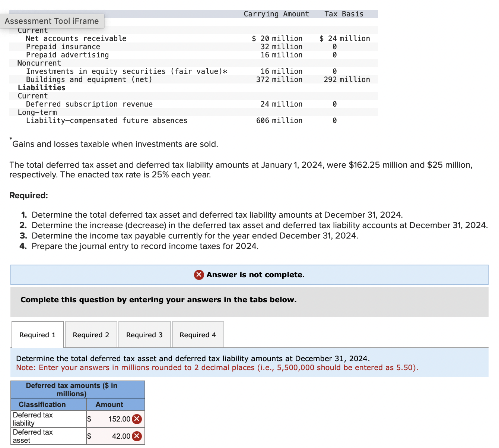This screenshot has height=448, width=499.
Task: Click the red X error icon beside 152.00
Action: pos(137,419)
